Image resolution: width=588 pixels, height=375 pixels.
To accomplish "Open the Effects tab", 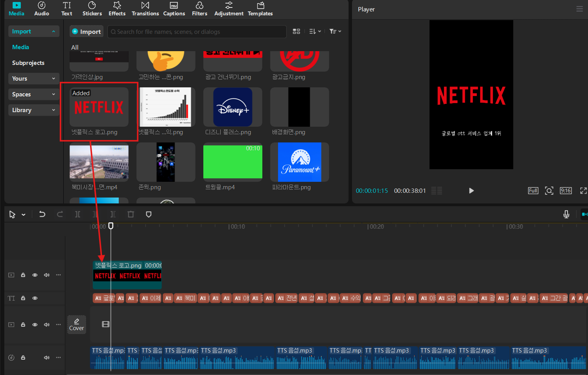I will [x=117, y=9].
